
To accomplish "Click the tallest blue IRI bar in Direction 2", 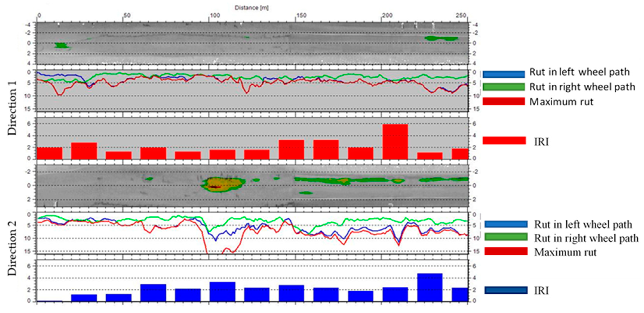I will point(430,287).
